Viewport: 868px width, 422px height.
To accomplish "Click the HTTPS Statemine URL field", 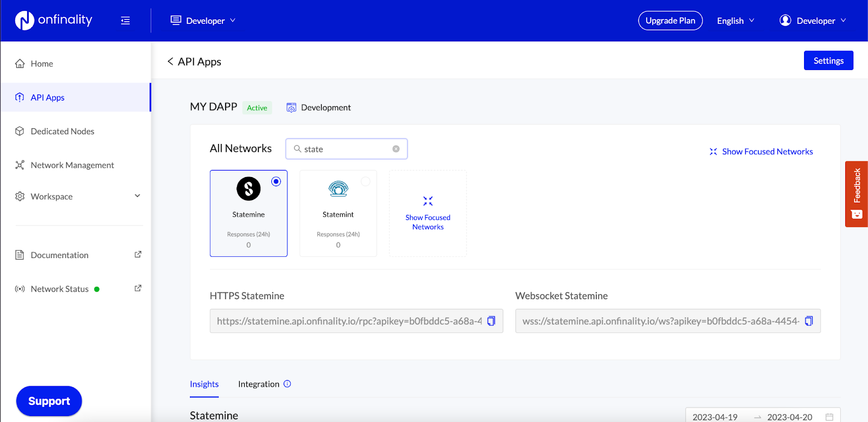I will [356, 321].
